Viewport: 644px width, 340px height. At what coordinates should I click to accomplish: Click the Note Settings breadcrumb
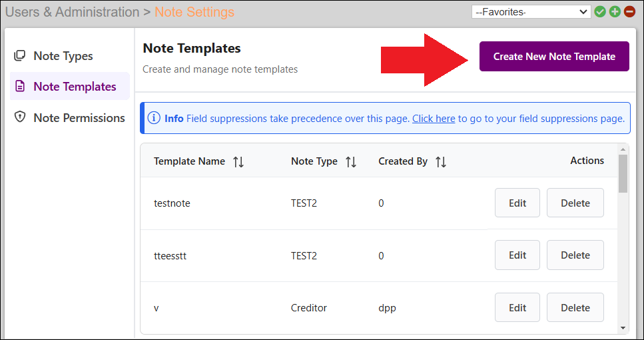[194, 12]
